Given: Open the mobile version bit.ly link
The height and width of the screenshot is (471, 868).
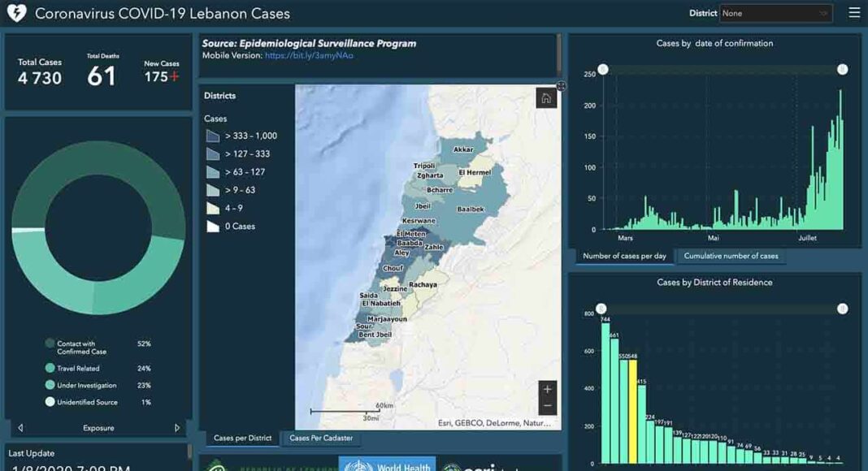Looking at the screenshot, I should click(x=309, y=56).
